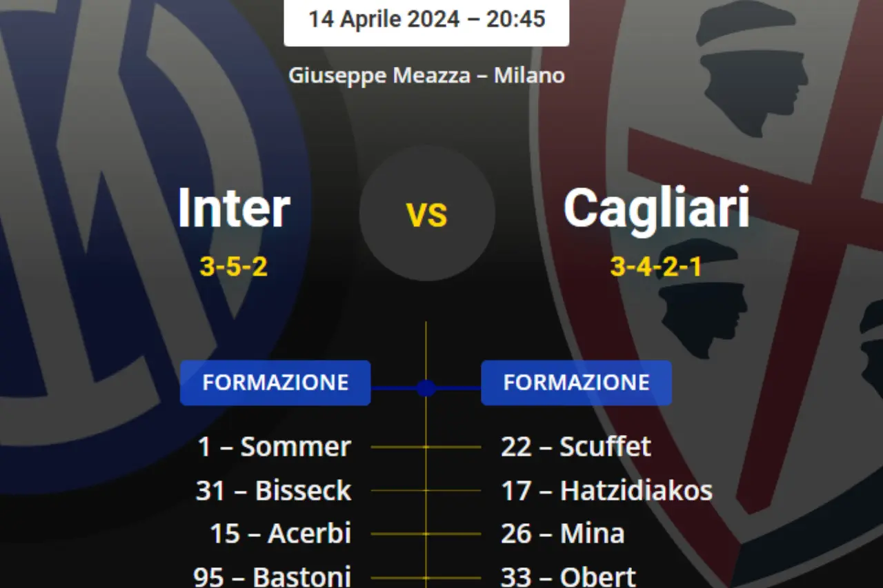The image size is (883, 588).
Task: Select player 1 – Sommer
Action: [x=274, y=447]
